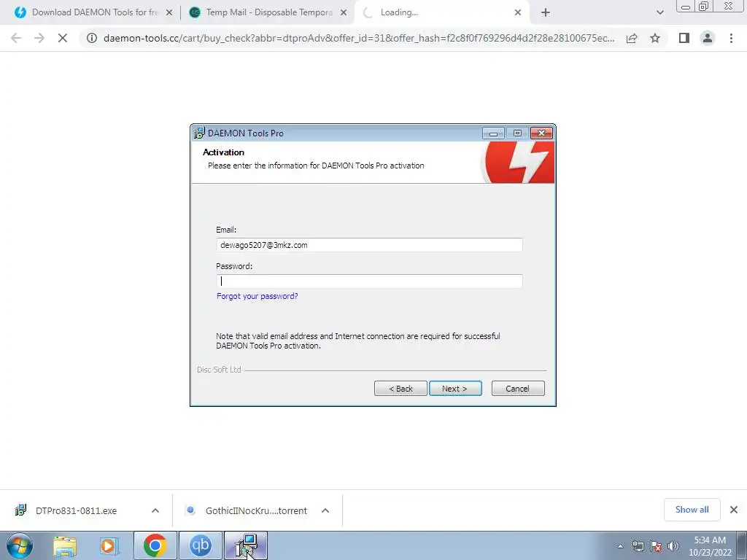This screenshot has width=747, height=560.
Task: Minimize the DAEMON Tools Pro dialog
Action: pyautogui.click(x=493, y=133)
